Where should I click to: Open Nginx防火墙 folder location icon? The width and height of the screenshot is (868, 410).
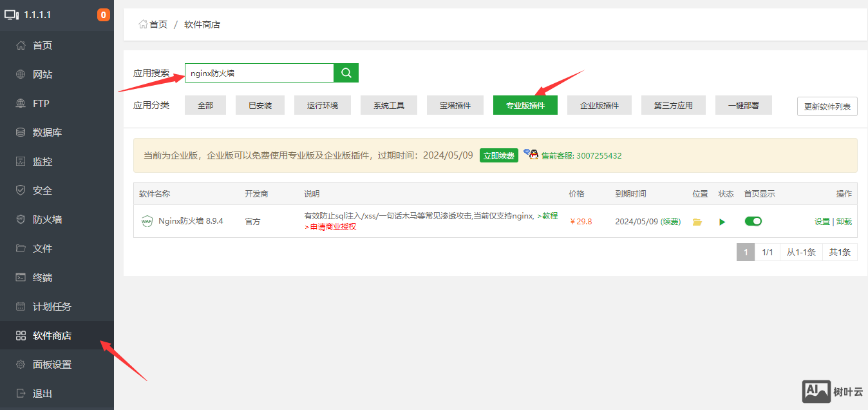tap(697, 222)
